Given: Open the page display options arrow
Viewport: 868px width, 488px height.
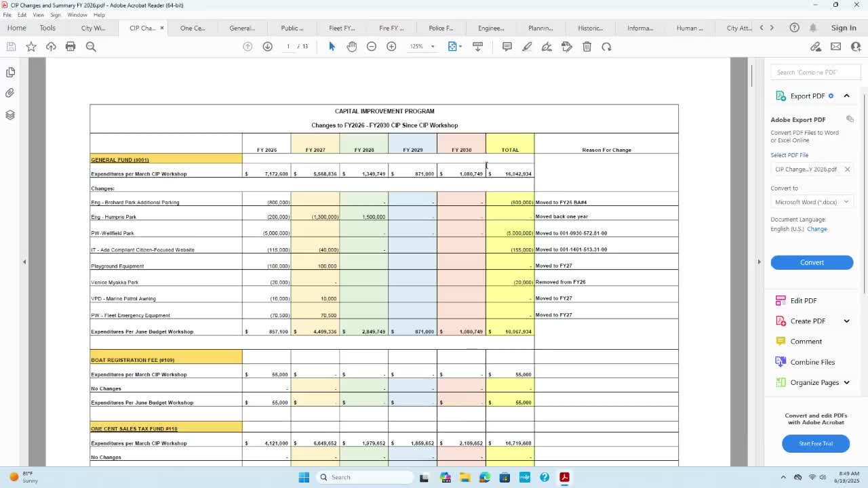Looking at the screenshot, I should [460, 47].
